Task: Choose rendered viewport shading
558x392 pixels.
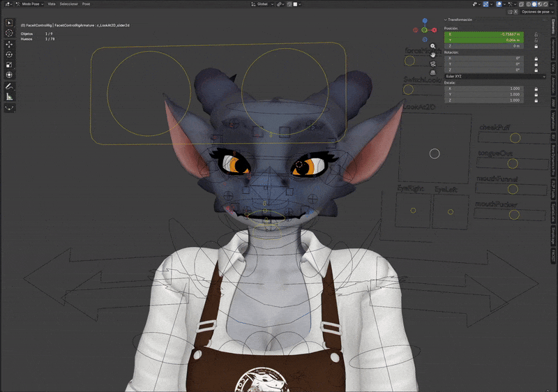Action: (545, 4)
